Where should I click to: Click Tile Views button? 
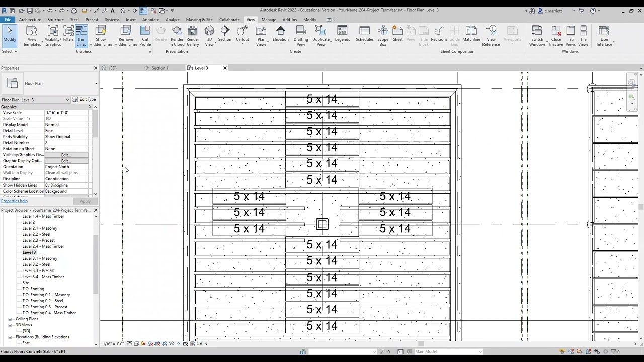(583, 35)
